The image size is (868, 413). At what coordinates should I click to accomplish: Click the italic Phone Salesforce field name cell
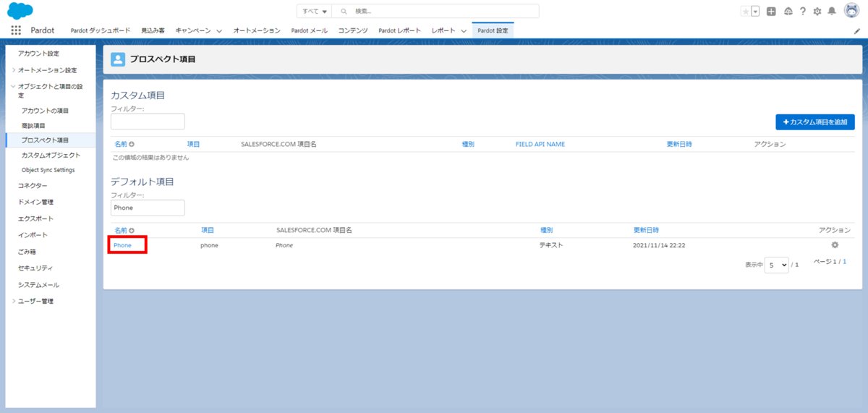pyautogui.click(x=284, y=245)
